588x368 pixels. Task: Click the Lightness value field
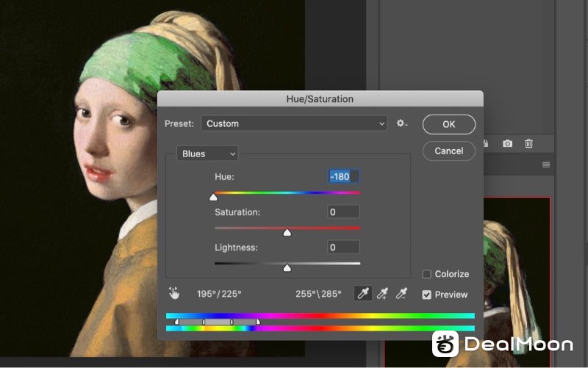pyautogui.click(x=343, y=248)
